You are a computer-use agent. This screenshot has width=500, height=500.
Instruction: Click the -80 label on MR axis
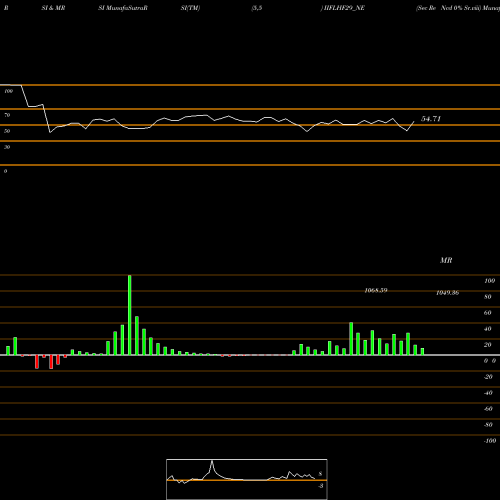point(488,425)
